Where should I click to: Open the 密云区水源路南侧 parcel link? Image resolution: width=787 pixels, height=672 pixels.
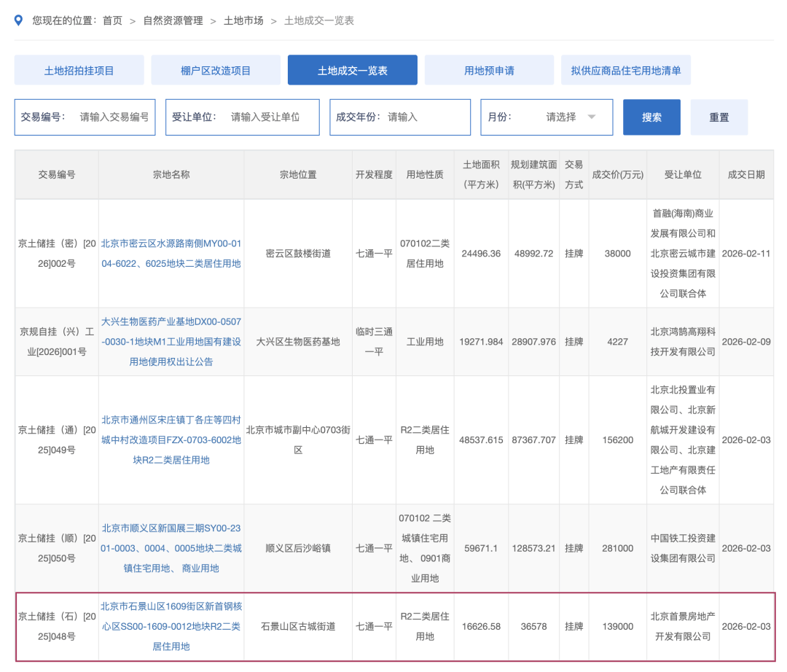[171, 253]
